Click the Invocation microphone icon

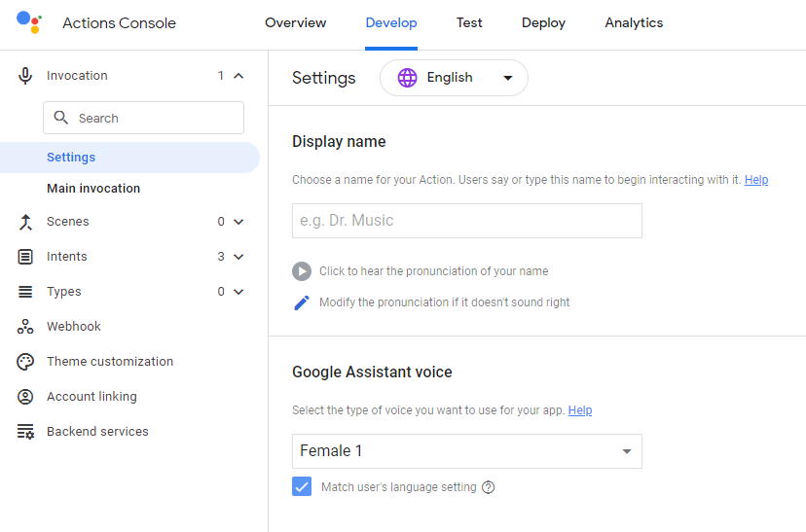[25, 76]
